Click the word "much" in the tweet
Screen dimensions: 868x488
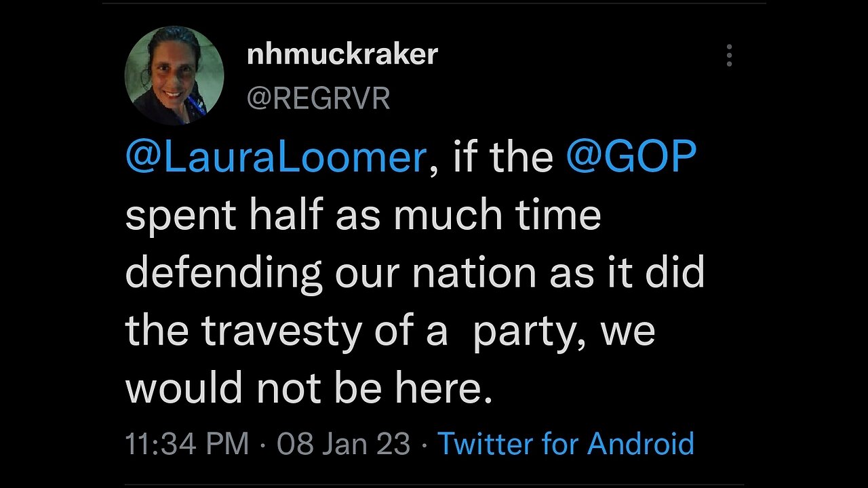[x=452, y=216]
